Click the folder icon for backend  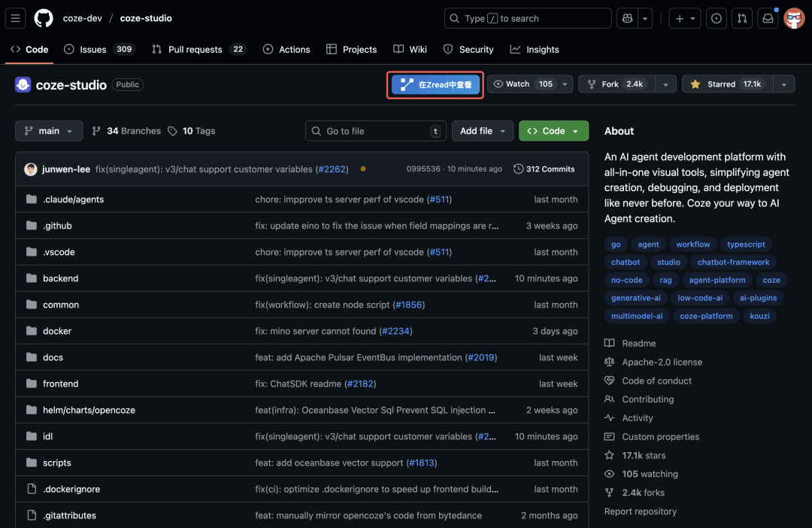click(32, 278)
